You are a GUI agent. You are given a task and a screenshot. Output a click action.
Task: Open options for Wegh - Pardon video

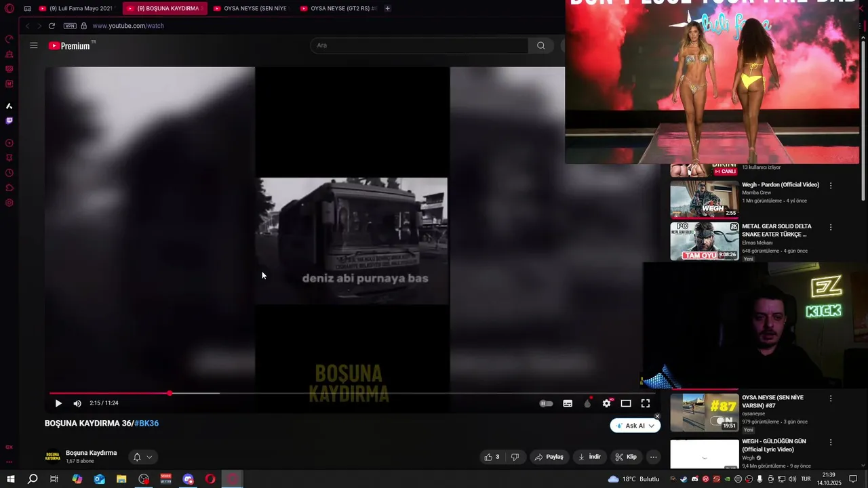(831, 185)
